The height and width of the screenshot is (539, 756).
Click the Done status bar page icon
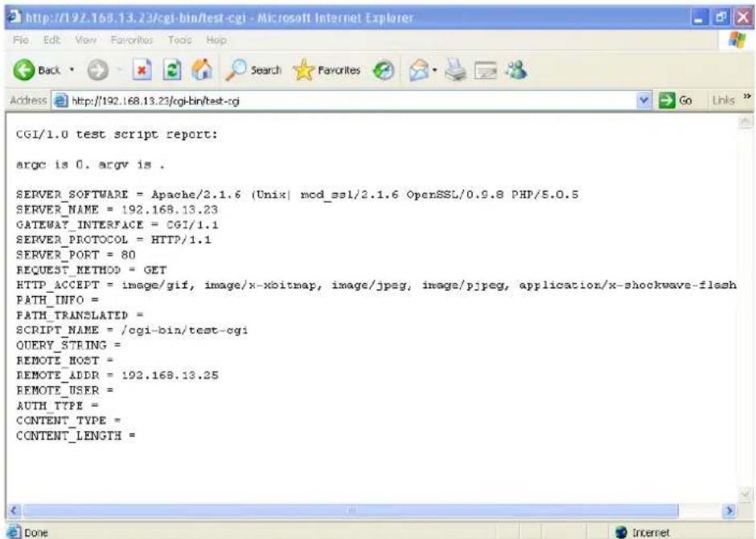(x=14, y=531)
